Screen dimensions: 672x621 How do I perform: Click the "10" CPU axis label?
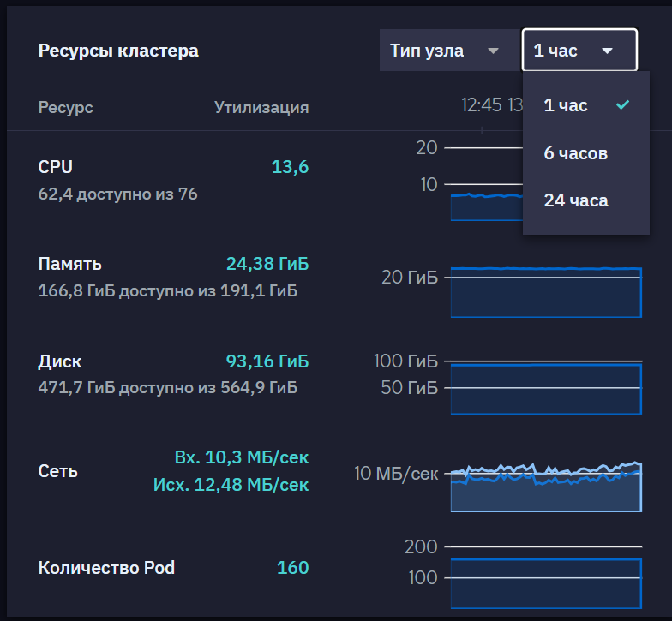429,185
